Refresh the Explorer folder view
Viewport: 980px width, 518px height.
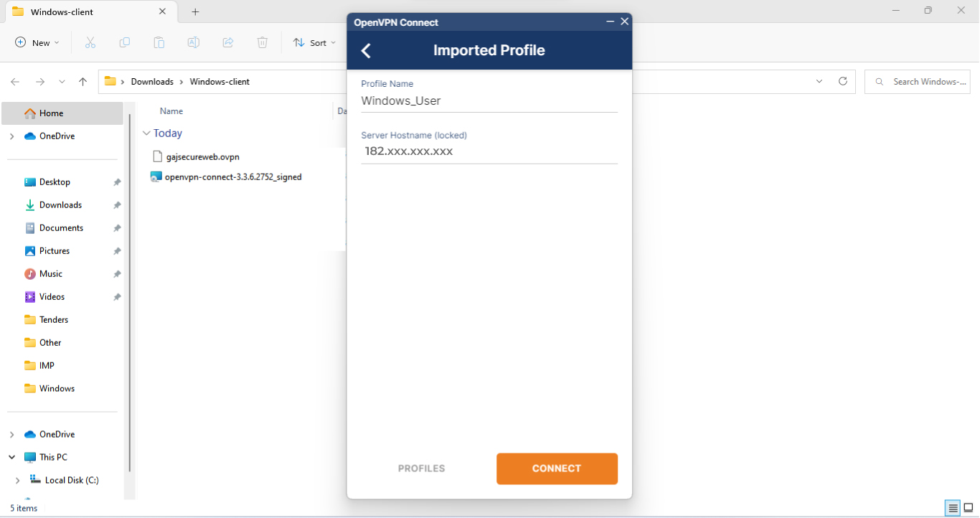tap(843, 82)
